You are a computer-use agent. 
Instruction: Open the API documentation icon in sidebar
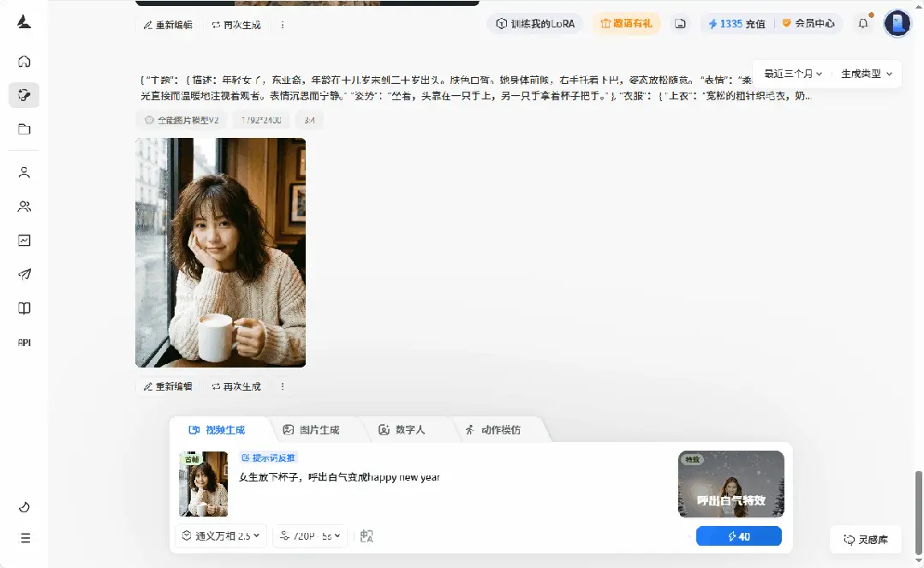click(x=24, y=343)
